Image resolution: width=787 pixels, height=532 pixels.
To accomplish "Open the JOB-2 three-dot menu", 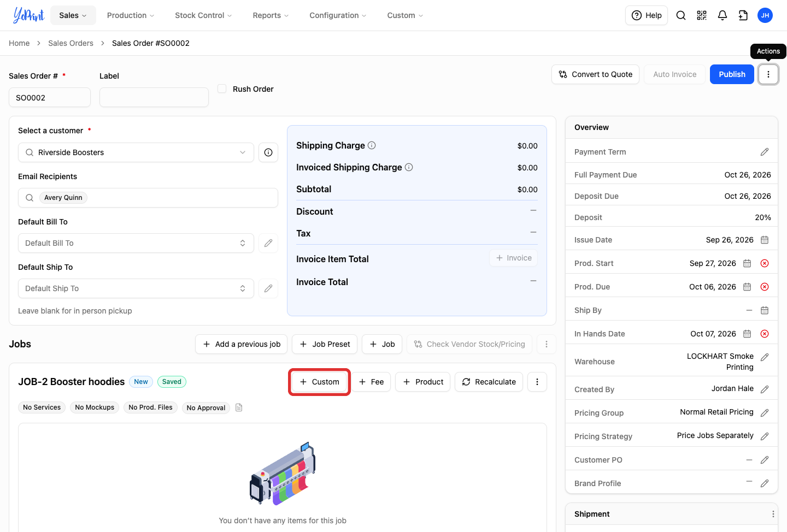I will [537, 382].
